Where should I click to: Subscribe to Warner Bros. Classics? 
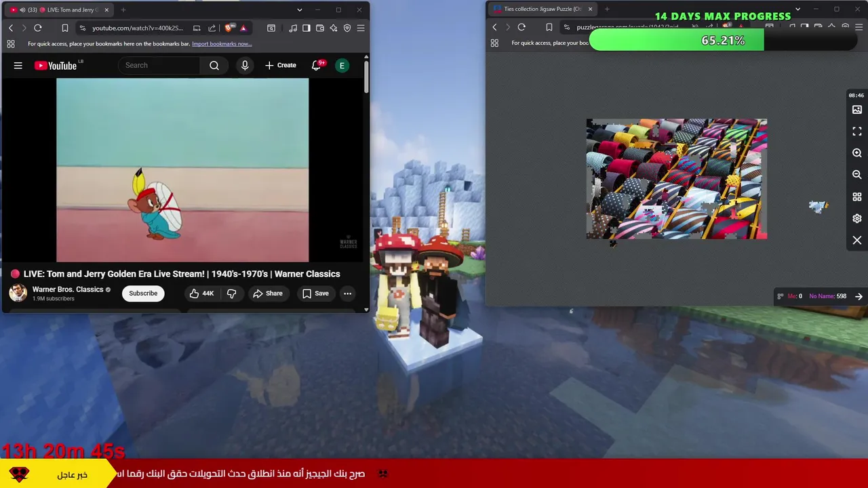(x=143, y=293)
